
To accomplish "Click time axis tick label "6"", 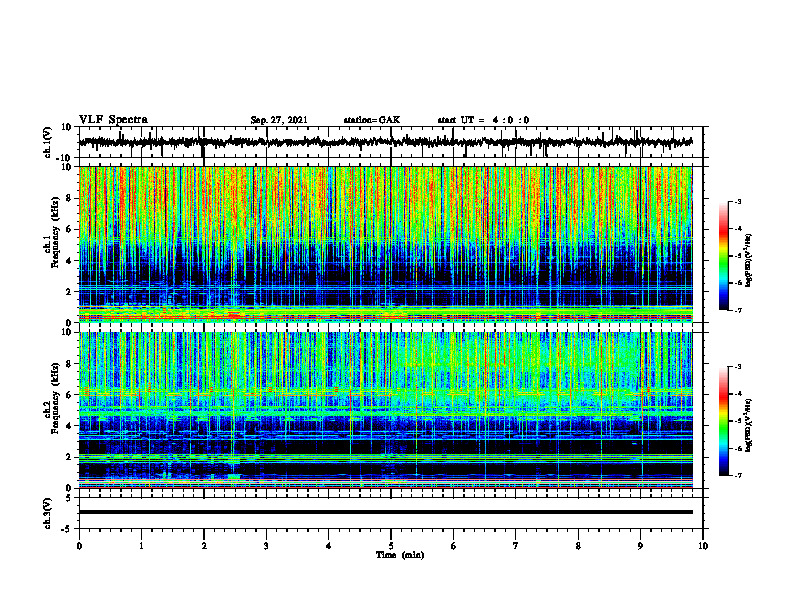I will tap(454, 546).
